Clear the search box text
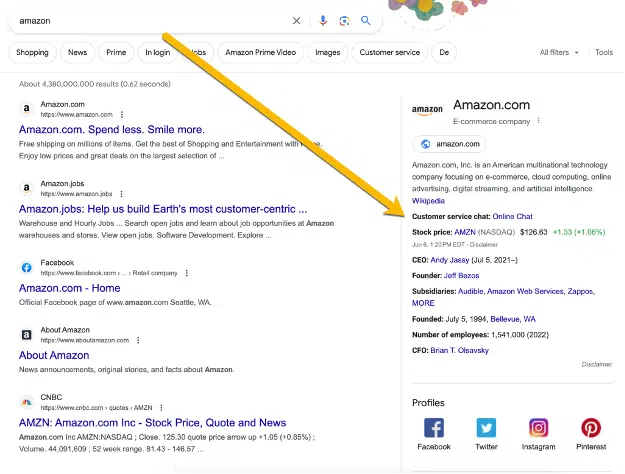 296,20
